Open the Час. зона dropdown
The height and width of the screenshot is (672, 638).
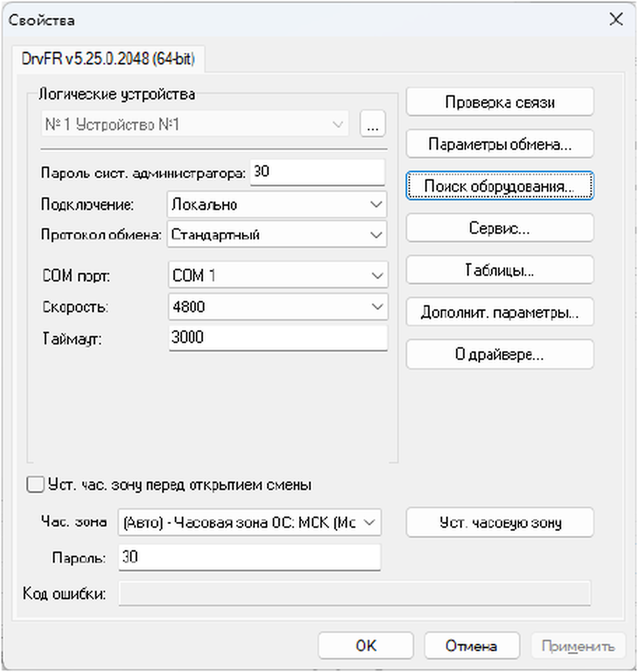[x=249, y=522]
